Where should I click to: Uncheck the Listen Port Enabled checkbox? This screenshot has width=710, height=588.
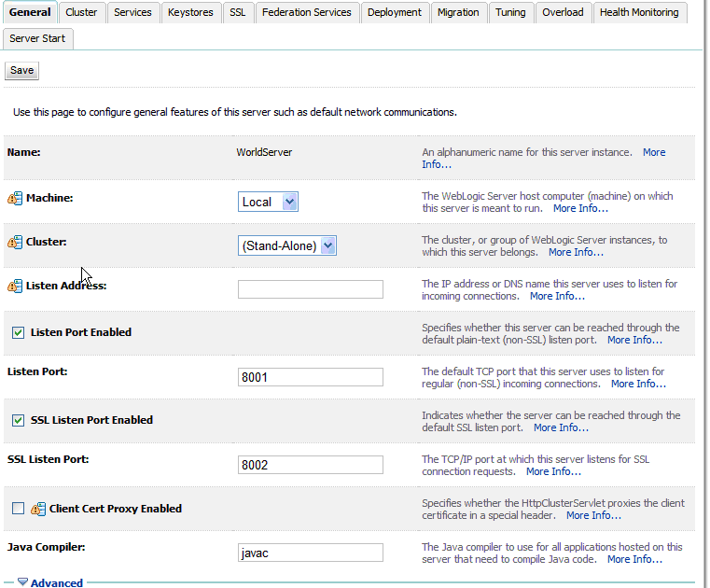(18, 332)
